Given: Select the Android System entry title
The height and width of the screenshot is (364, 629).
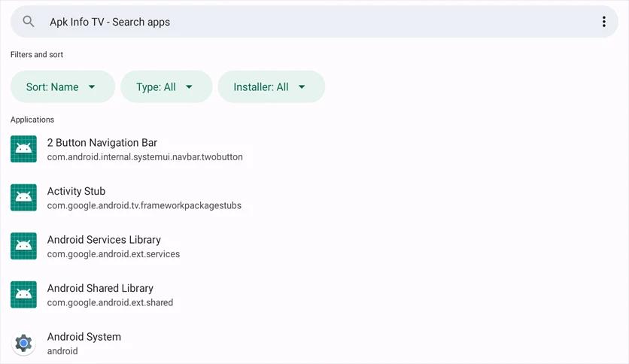Looking at the screenshot, I should click(84, 337).
